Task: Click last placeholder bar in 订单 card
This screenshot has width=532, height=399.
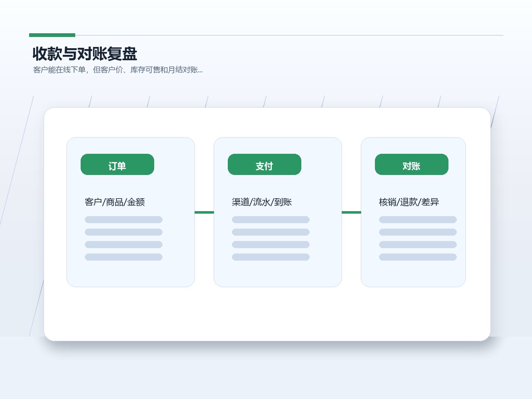Action: 123,257
